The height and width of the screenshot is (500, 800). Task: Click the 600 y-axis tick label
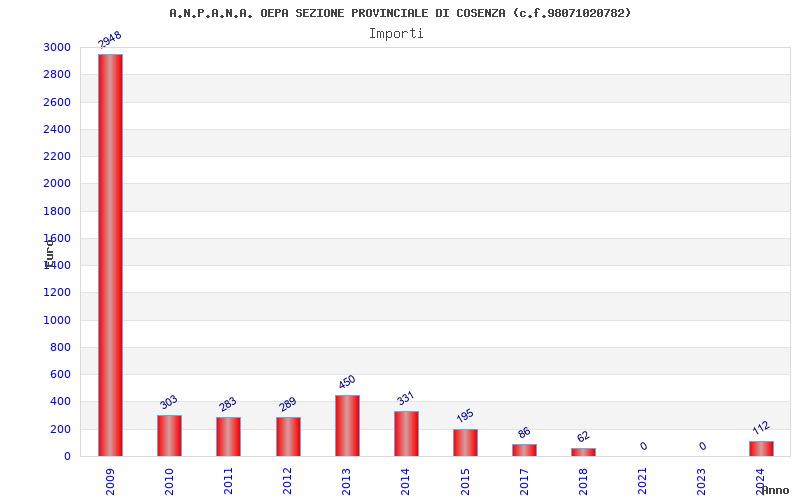pos(61,374)
